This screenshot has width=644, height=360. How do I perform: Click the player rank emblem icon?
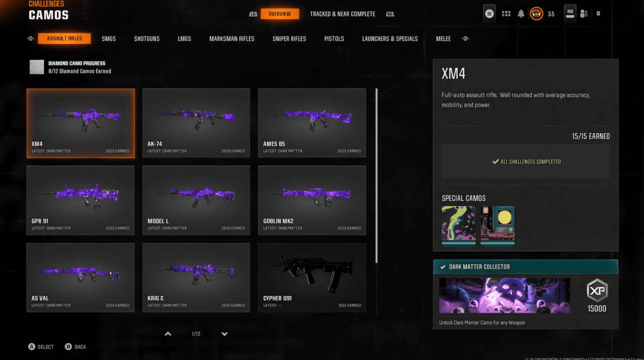[x=536, y=14]
